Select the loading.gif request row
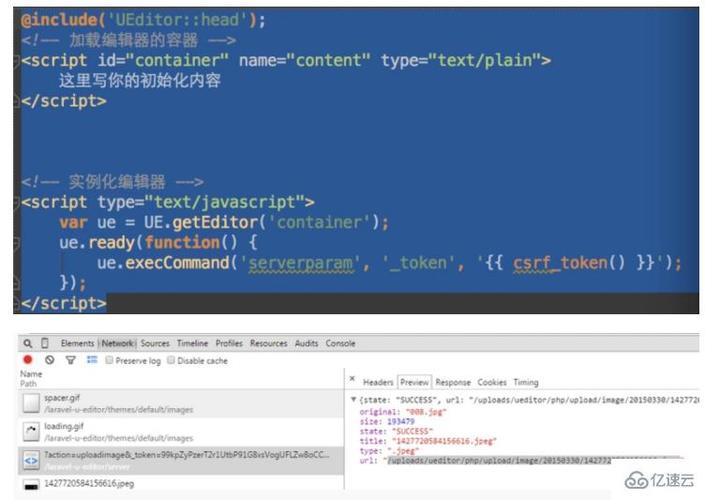 [x=181, y=432]
